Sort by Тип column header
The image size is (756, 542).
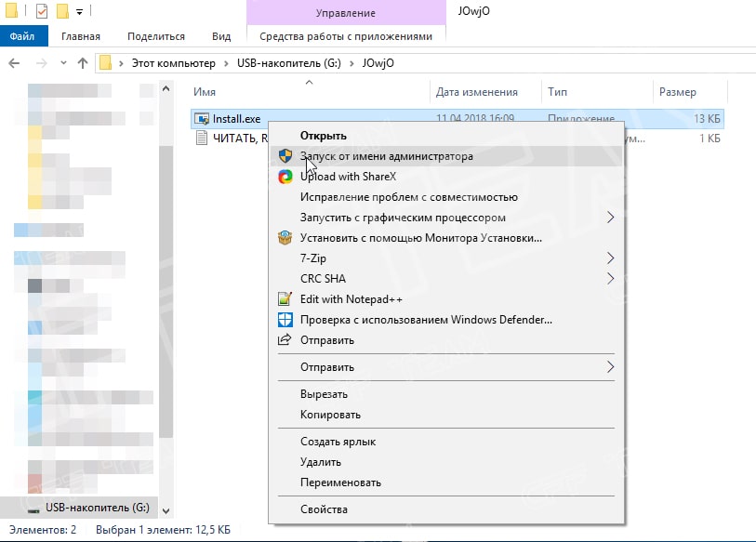[597, 92]
